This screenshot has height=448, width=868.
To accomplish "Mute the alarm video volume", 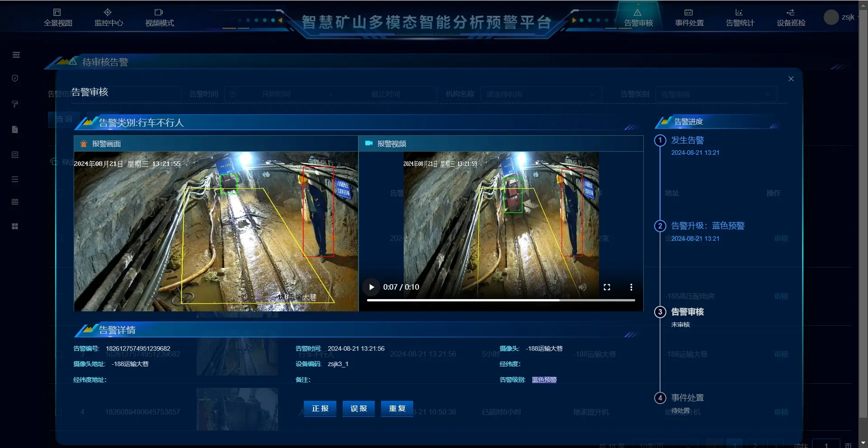I will tap(582, 287).
